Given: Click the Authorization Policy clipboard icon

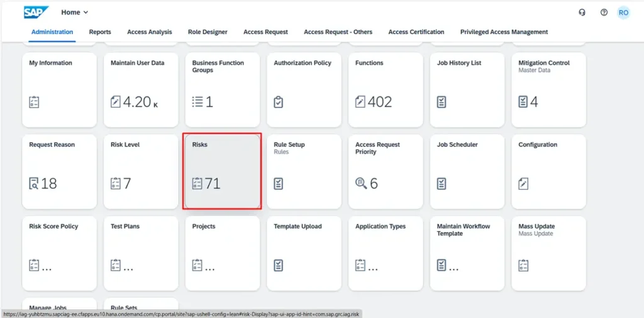Looking at the screenshot, I should point(279,102).
